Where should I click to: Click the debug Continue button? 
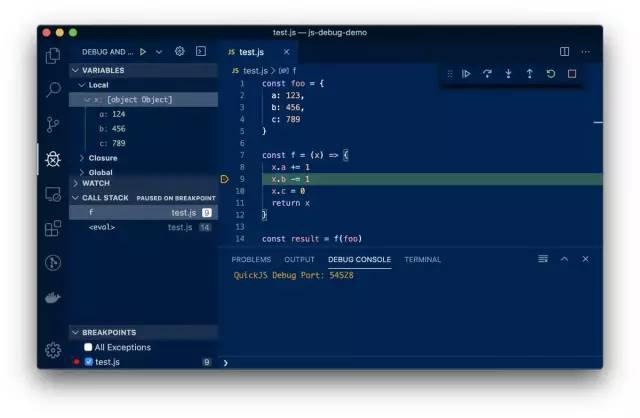[x=466, y=73]
